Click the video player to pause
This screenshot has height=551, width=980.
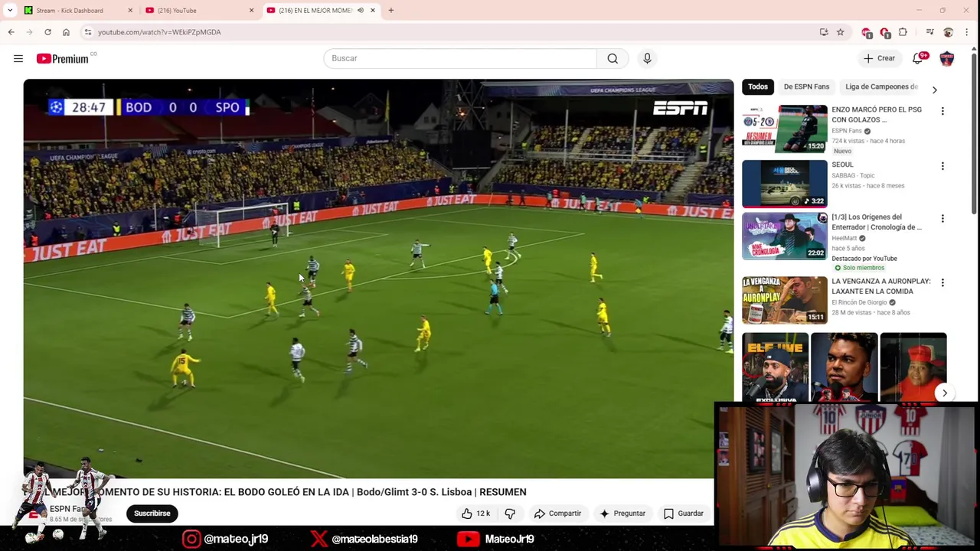378,279
